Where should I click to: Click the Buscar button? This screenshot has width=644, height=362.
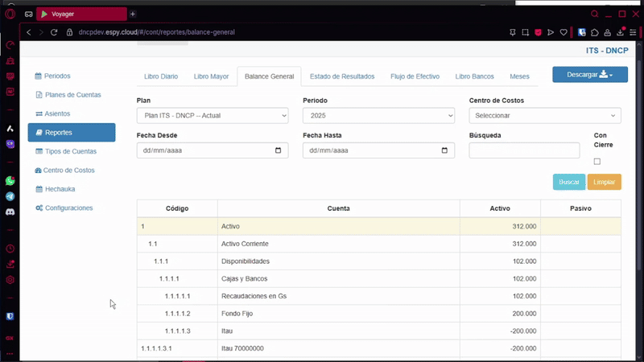569,182
